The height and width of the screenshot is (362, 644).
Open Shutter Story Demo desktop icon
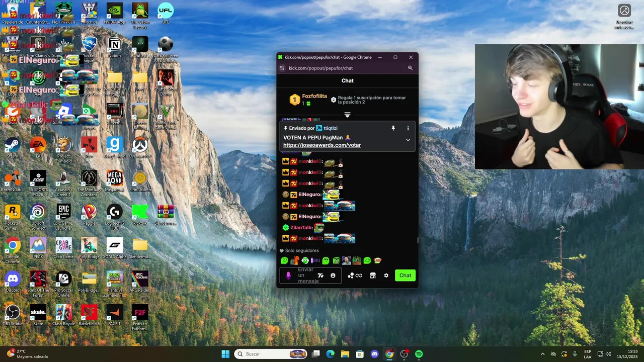point(166,82)
